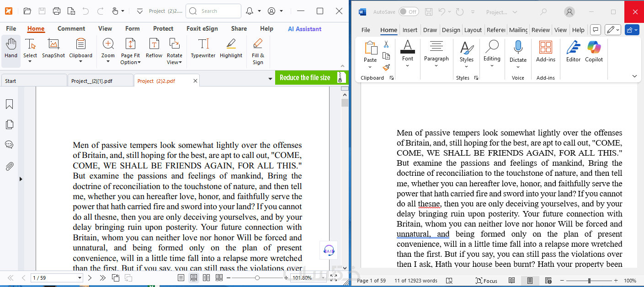Open the page number dropdown in Foxit
The height and width of the screenshot is (287, 644).
tap(80, 278)
